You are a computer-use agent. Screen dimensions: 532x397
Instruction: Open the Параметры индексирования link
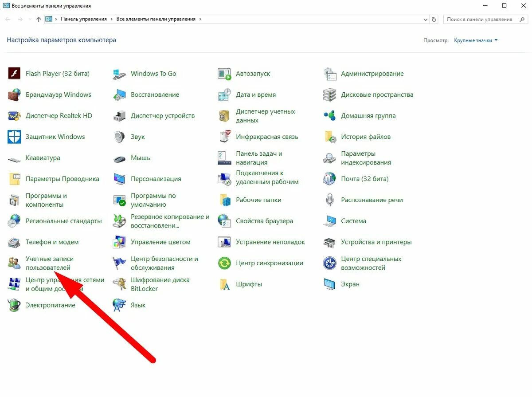click(366, 158)
